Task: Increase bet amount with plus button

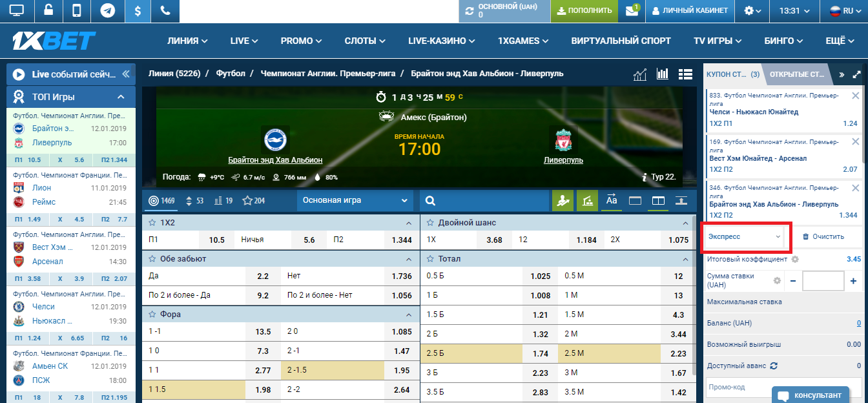Action: click(853, 281)
